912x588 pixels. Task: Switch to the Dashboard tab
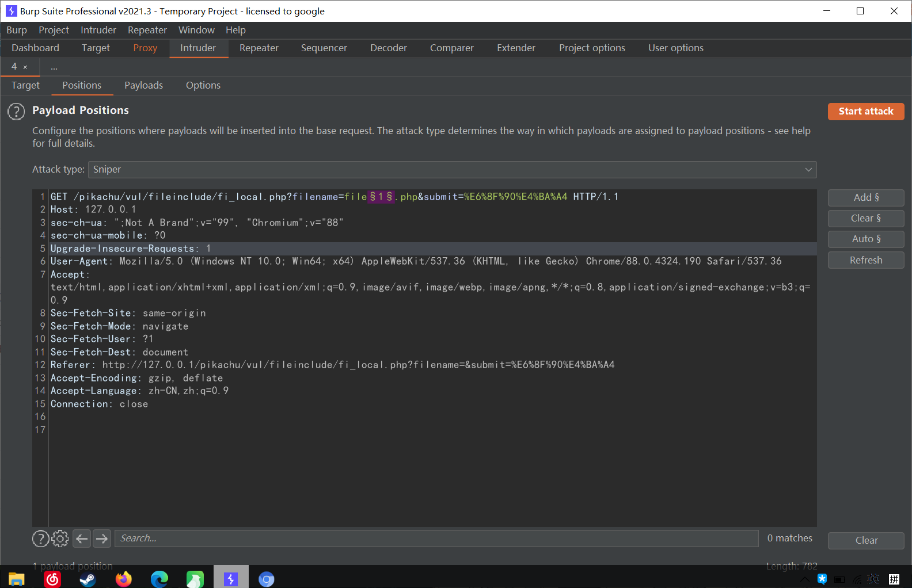[x=35, y=48]
